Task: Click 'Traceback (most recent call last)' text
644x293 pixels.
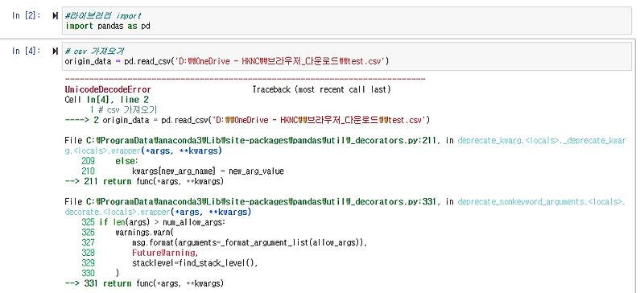Action: (x=321, y=89)
